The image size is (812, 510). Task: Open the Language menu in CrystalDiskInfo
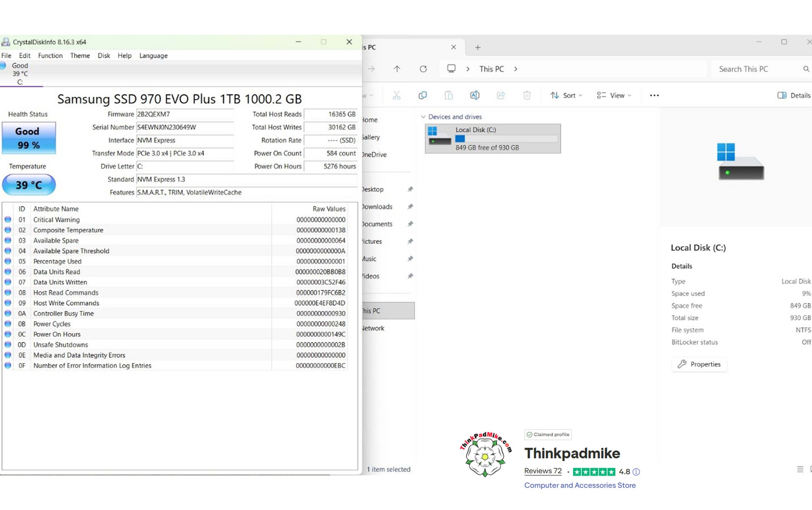153,55
